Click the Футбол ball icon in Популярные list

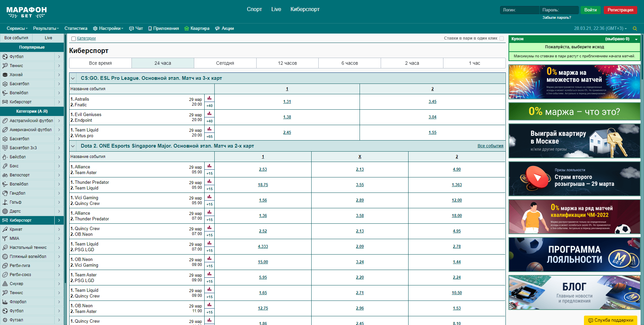pyautogui.click(x=5, y=57)
